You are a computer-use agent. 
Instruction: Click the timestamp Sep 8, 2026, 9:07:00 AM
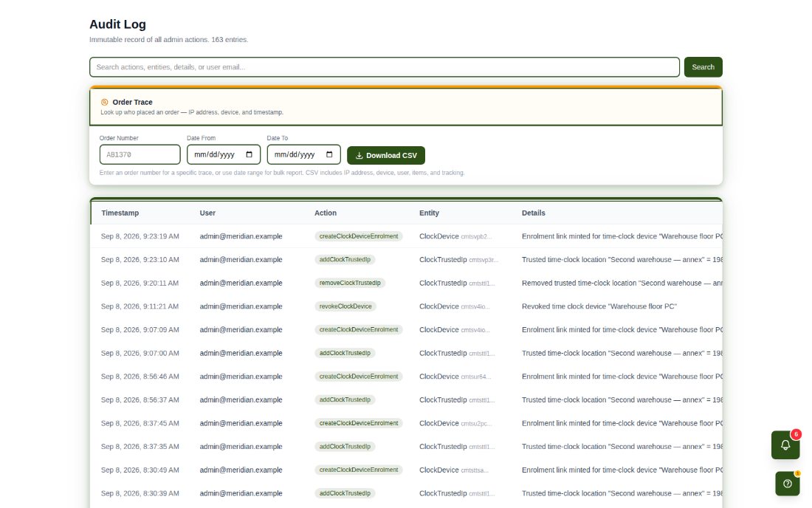[x=140, y=353]
